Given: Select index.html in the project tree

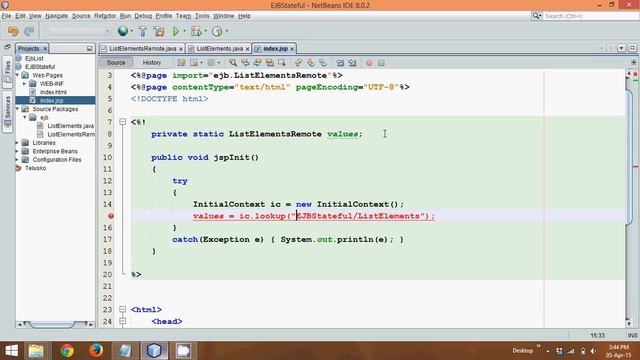Looking at the screenshot, I should pyautogui.click(x=53, y=92).
